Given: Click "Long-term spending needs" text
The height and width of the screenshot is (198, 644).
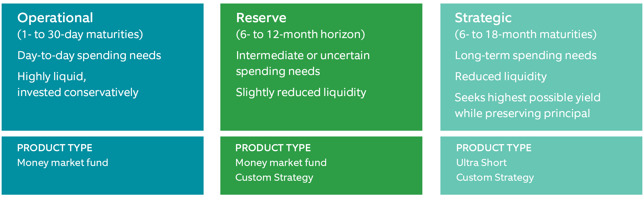Looking at the screenshot, I should [x=525, y=56].
